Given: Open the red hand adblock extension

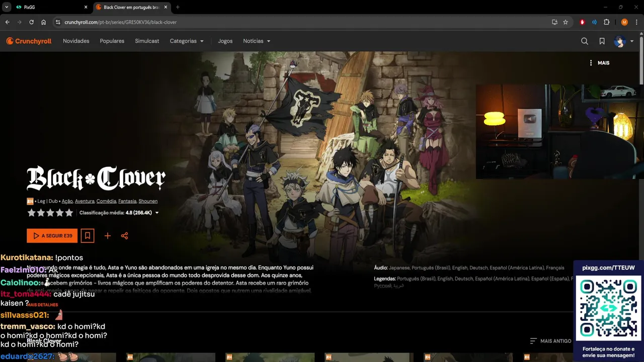Looking at the screenshot, I should pyautogui.click(x=583, y=22).
